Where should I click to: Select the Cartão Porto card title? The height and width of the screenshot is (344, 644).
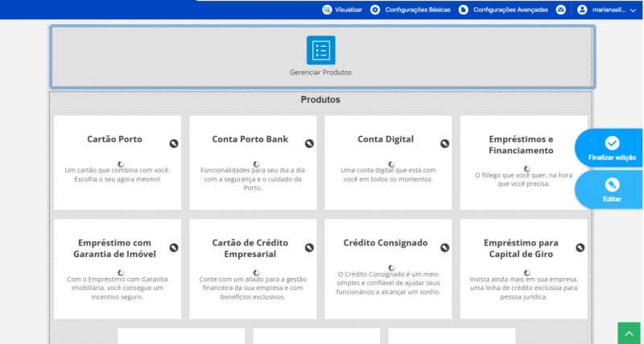tap(114, 139)
